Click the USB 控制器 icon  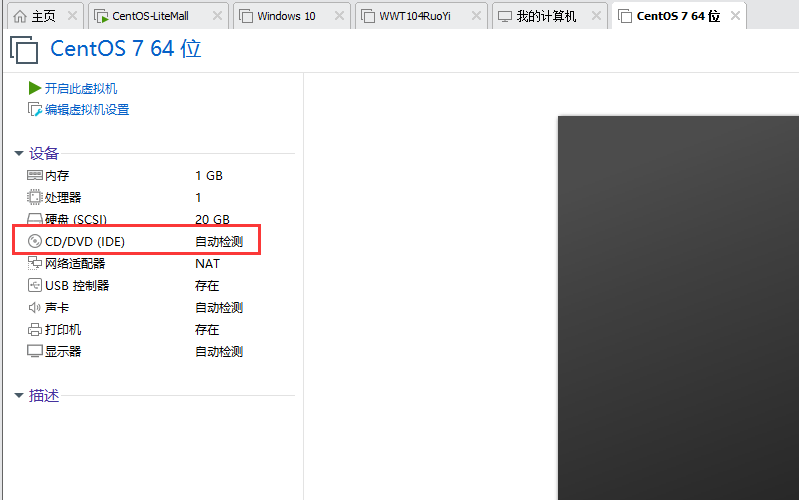pos(35,286)
